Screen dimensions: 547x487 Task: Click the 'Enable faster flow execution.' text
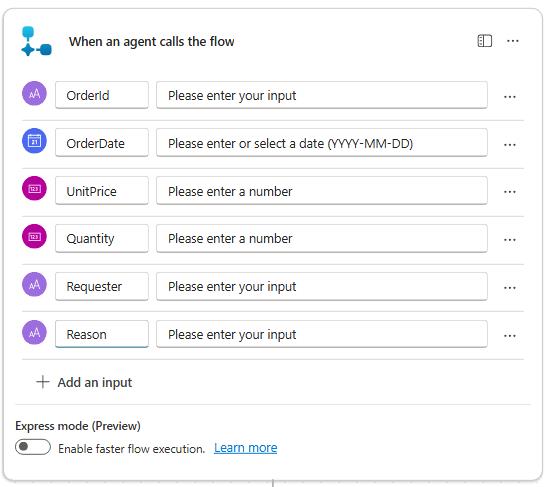pos(132,448)
